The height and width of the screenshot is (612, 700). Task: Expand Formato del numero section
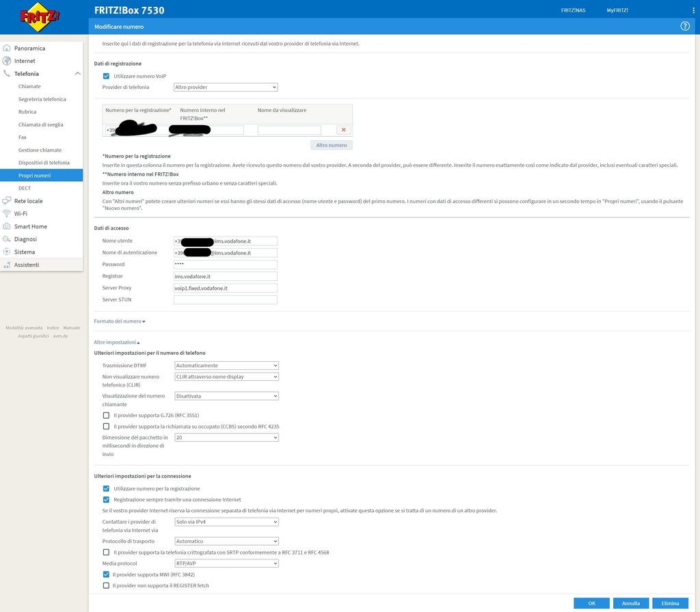point(119,321)
